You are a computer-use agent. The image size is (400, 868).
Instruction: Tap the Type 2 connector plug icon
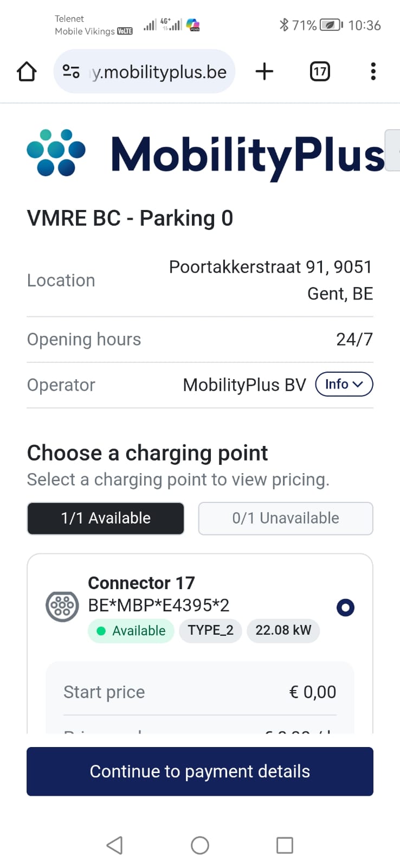coord(62,605)
